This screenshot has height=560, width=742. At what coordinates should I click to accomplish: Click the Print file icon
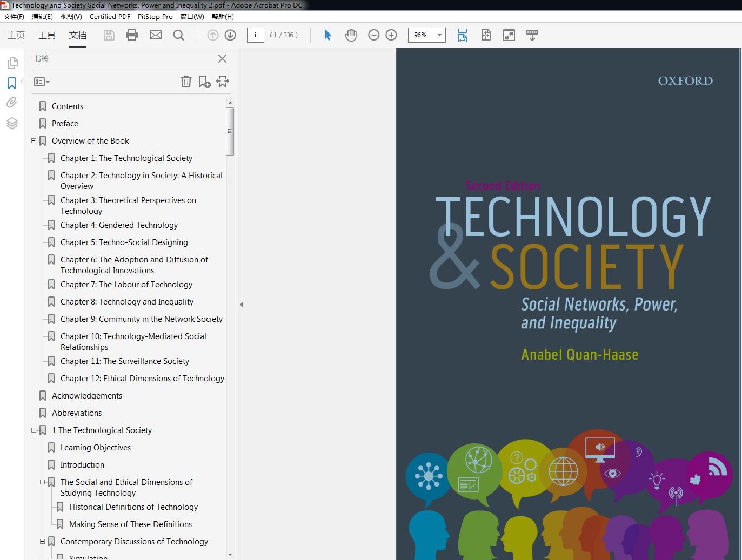click(131, 35)
